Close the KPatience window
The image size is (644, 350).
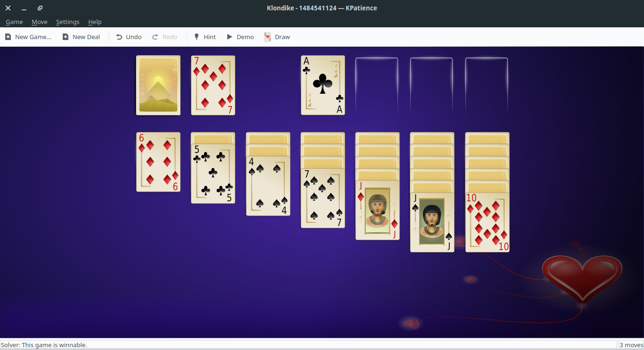8,8
